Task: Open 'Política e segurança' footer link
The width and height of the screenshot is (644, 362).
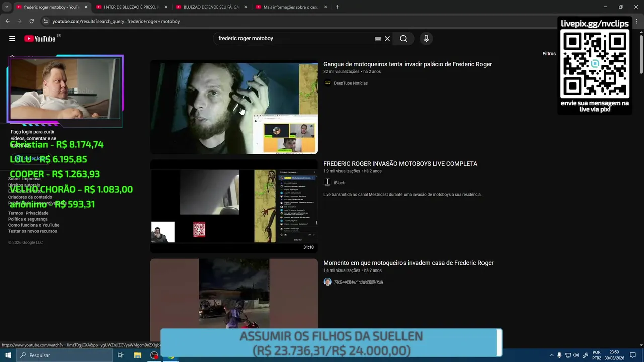Action: click(x=28, y=219)
